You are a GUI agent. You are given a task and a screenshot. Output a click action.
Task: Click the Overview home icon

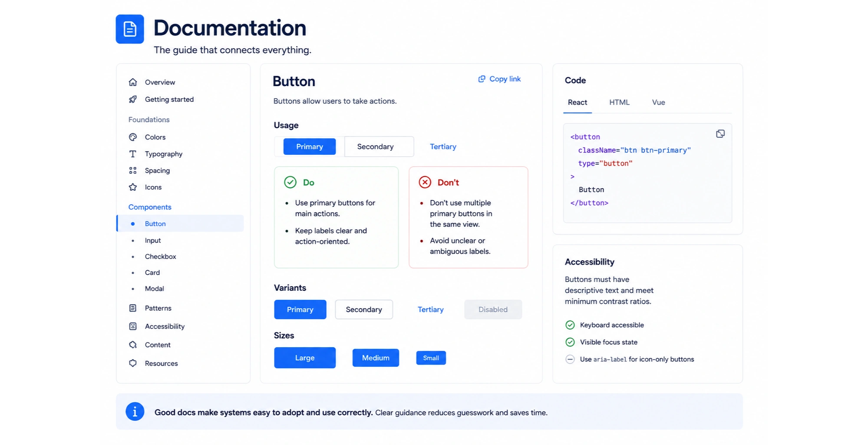pyautogui.click(x=133, y=82)
